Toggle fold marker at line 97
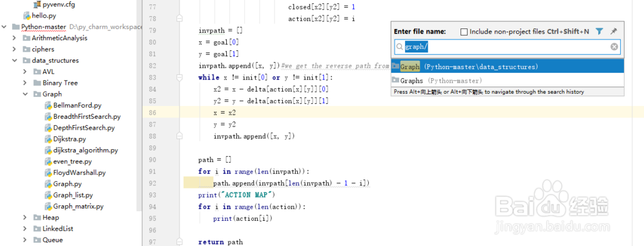The width and height of the screenshot is (644, 246). click(x=179, y=242)
